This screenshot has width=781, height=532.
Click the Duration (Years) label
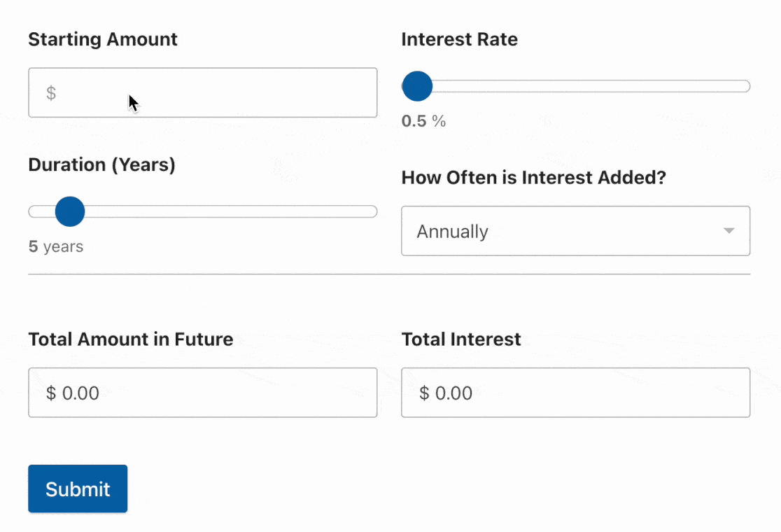coord(101,164)
